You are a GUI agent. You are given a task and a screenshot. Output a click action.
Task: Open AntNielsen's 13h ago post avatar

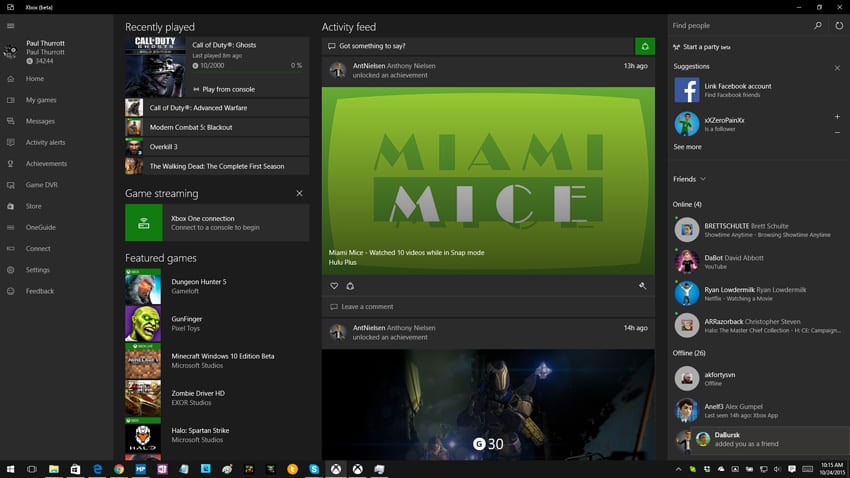tap(338, 70)
